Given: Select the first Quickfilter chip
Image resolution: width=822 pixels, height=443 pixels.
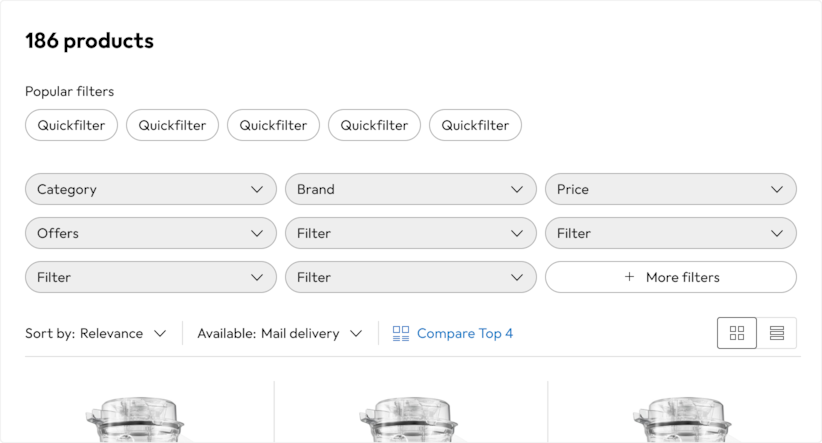Looking at the screenshot, I should point(72,125).
